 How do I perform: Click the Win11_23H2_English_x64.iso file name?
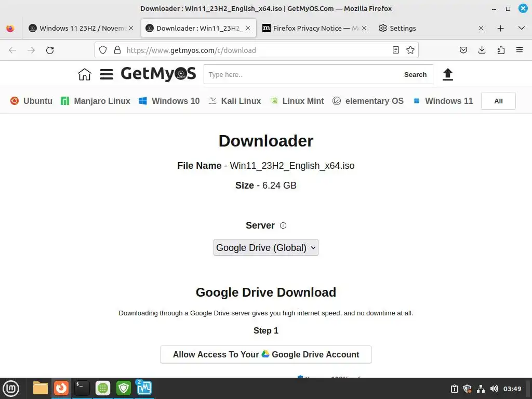tap(292, 166)
